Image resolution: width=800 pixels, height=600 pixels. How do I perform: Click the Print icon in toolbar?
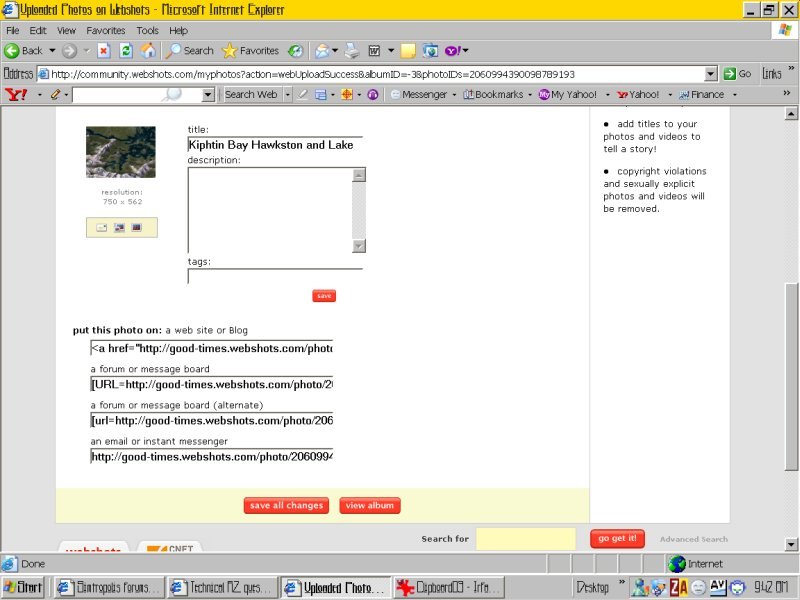tap(352, 50)
